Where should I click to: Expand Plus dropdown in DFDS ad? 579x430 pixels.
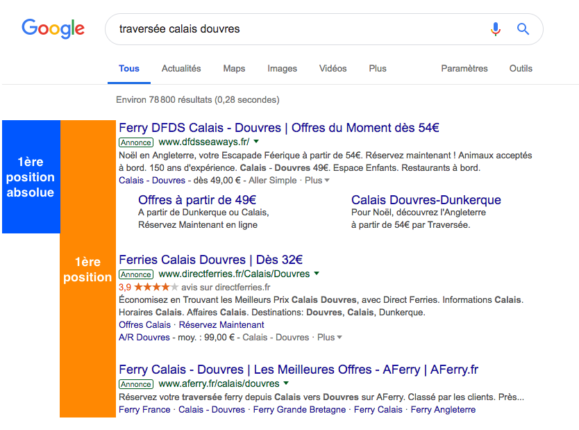pyautogui.click(x=316, y=180)
